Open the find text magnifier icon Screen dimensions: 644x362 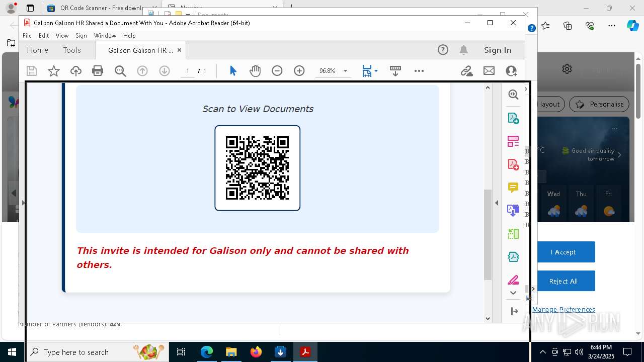coord(120,71)
